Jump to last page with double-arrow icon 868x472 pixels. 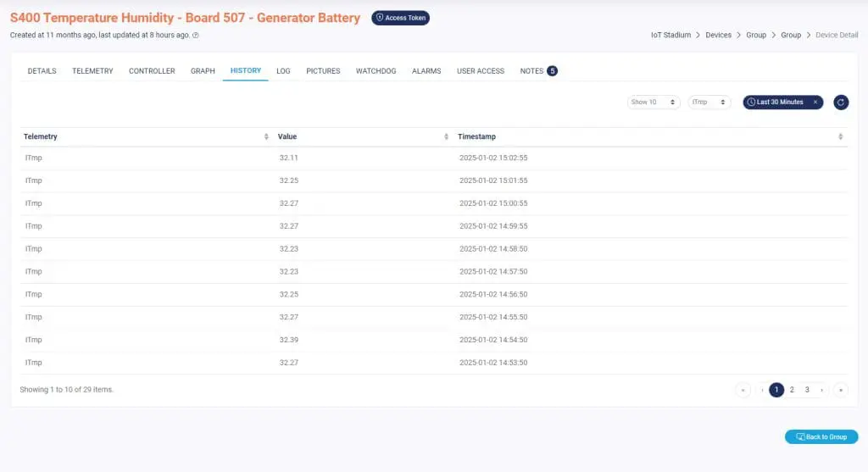(x=840, y=390)
